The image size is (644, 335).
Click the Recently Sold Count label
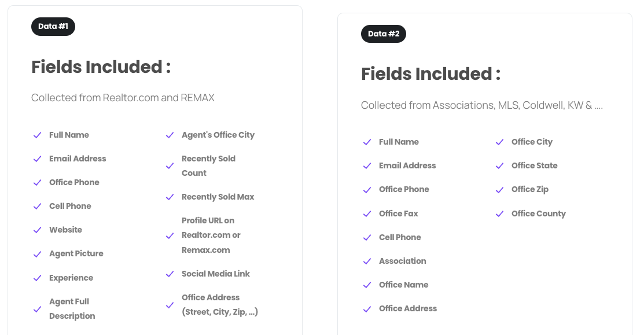point(209,166)
